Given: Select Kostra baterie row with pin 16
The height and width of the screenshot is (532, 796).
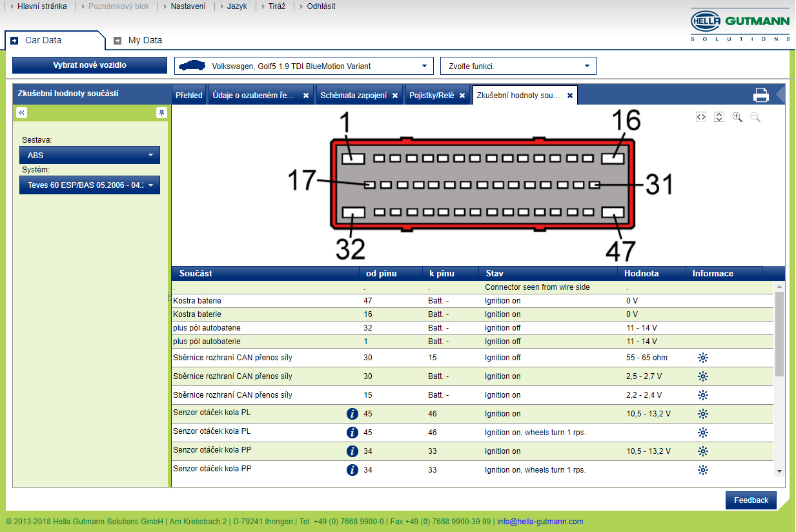Looking at the screenshot, I should (472, 314).
